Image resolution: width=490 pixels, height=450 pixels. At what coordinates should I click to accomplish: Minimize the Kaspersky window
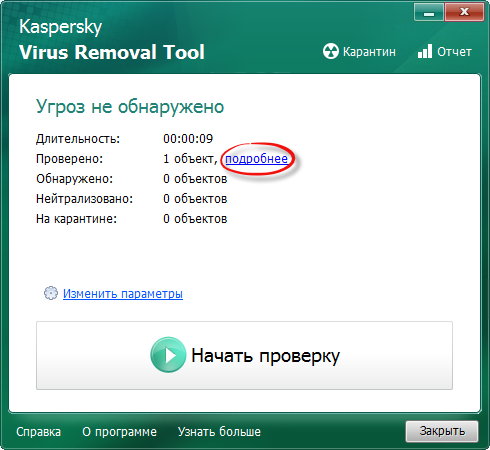pos(429,12)
